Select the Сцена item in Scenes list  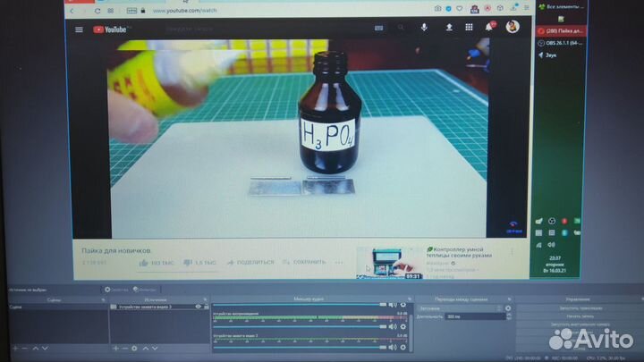pyautogui.click(x=57, y=307)
